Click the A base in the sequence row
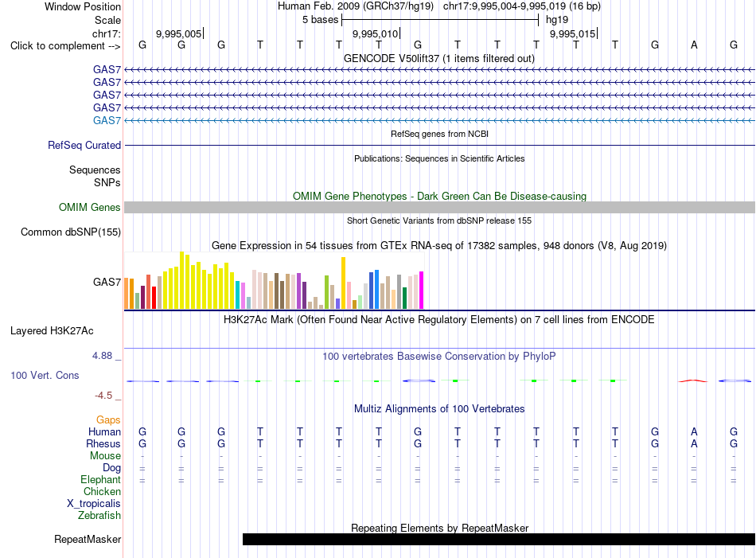This screenshot has height=558, width=756. [694, 45]
